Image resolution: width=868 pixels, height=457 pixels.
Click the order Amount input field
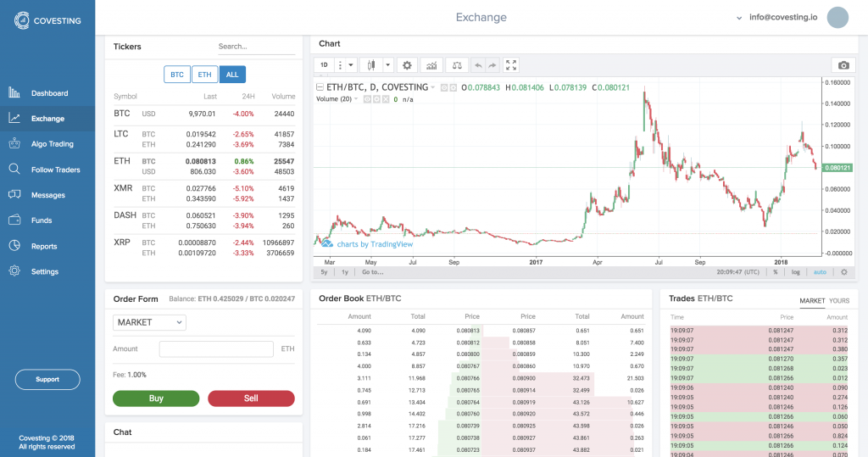click(x=216, y=349)
